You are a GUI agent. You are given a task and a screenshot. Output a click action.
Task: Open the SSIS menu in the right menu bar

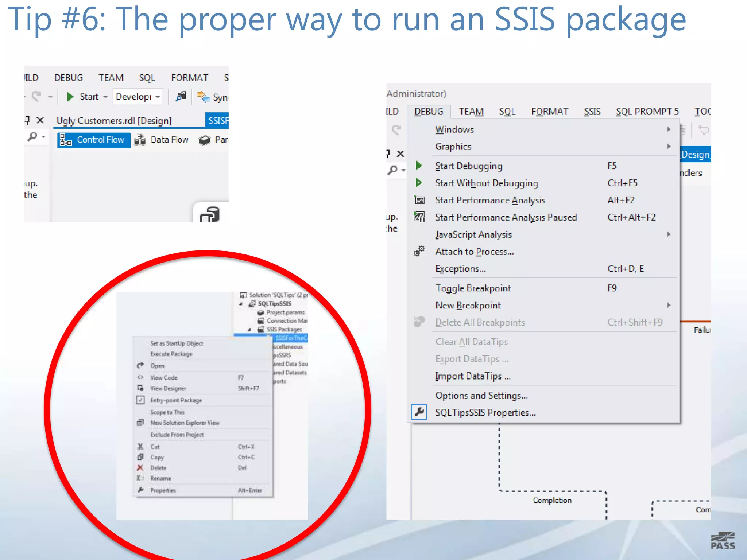[592, 112]
